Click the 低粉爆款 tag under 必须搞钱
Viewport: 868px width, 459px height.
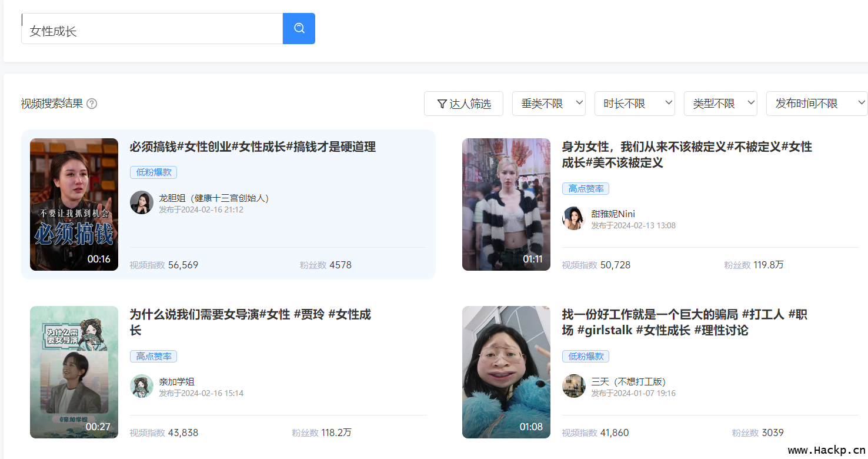pyautogui.click(x=153, y=172)
